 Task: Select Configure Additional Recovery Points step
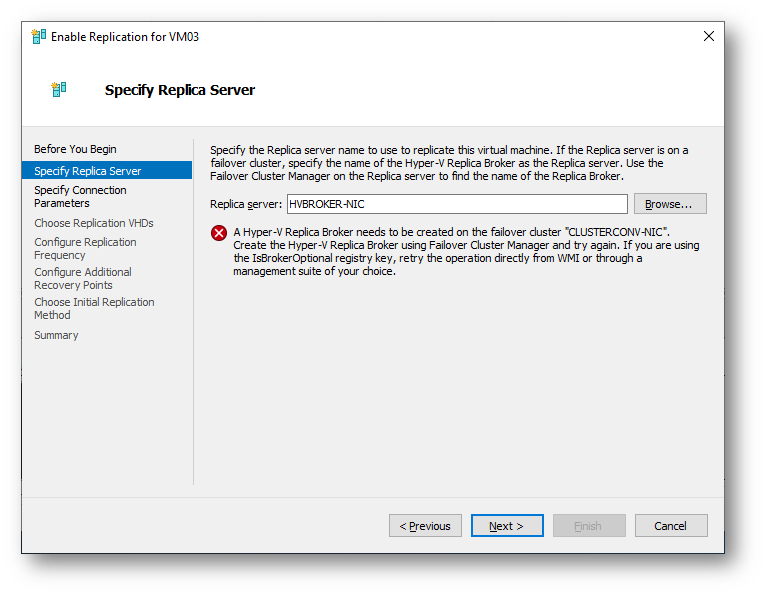pos(83,278)
